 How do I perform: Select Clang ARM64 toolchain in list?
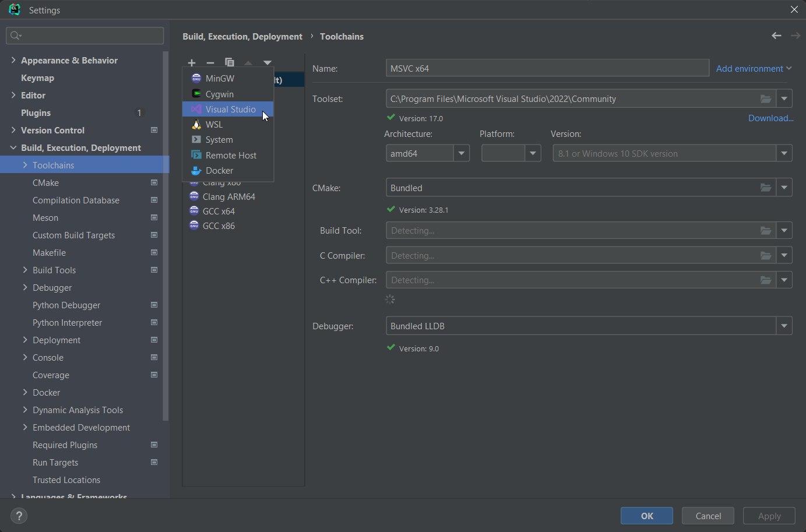pos(244,196)
